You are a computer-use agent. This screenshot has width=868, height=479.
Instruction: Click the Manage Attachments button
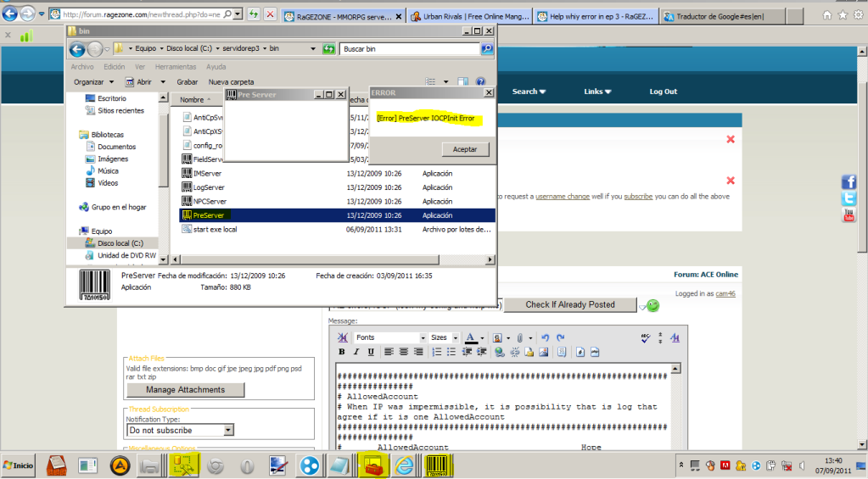185,390
